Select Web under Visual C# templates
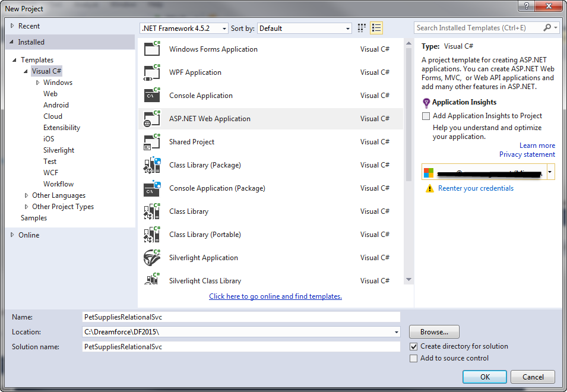This screenshot has height=392, width=567. (50, 94)
